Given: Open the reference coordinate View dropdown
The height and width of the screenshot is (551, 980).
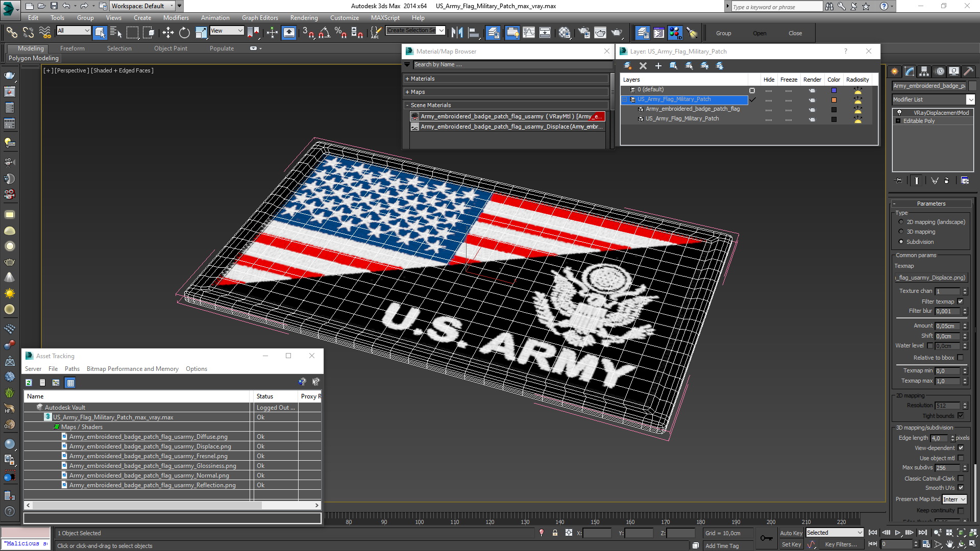Looking at the screenshot, I should pos(227,31).
